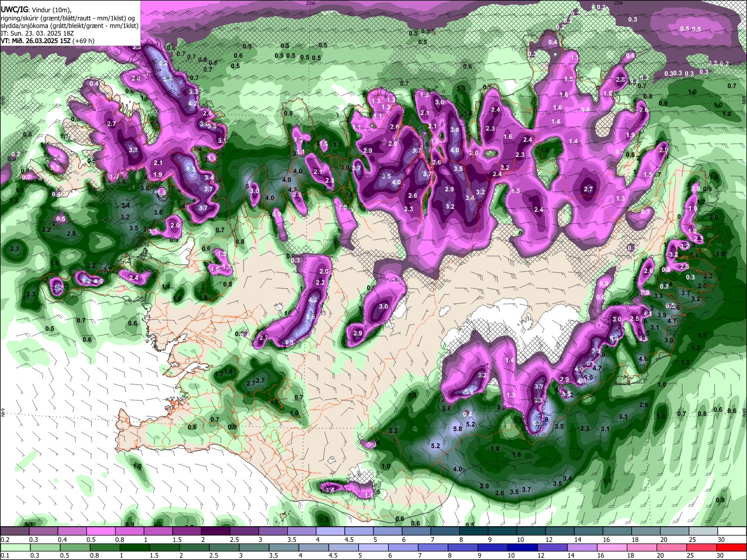Select the darkest green 1 rain swatch

tap(135, 547)
